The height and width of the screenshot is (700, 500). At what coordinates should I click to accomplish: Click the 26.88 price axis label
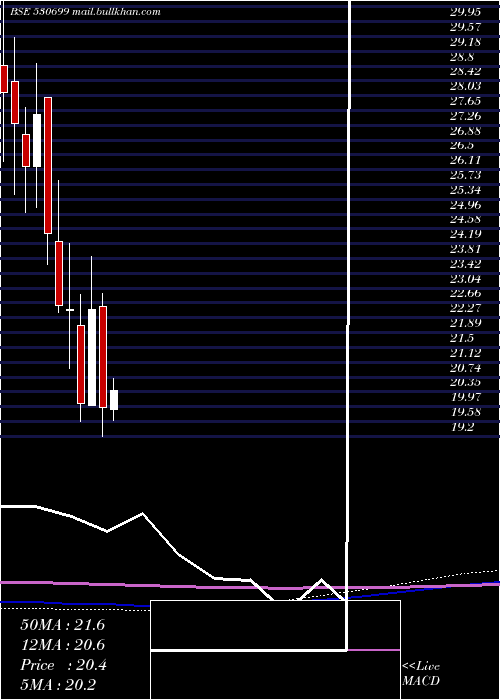465,131
